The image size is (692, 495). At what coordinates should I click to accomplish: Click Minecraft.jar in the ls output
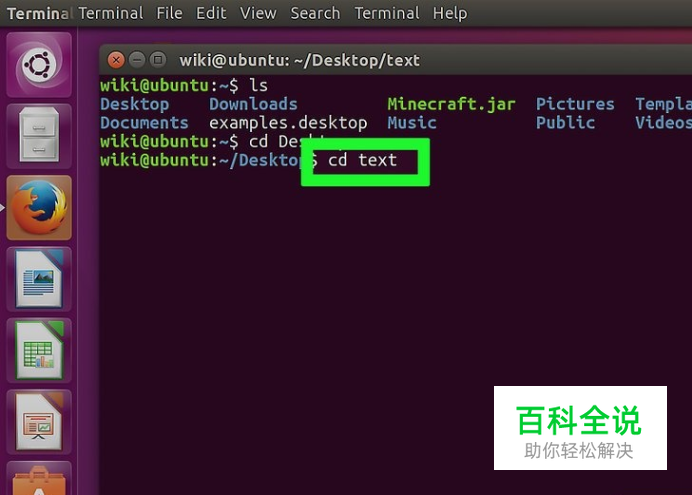(451, 105)
